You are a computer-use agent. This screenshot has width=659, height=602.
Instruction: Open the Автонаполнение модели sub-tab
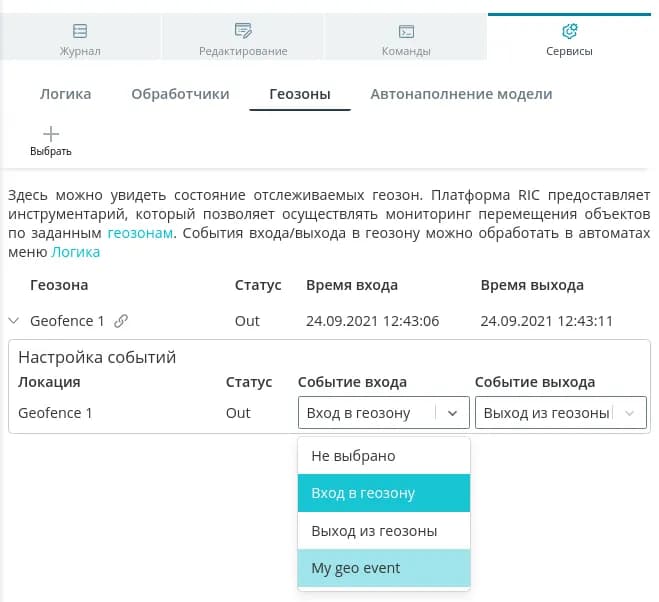click(461, 94)
